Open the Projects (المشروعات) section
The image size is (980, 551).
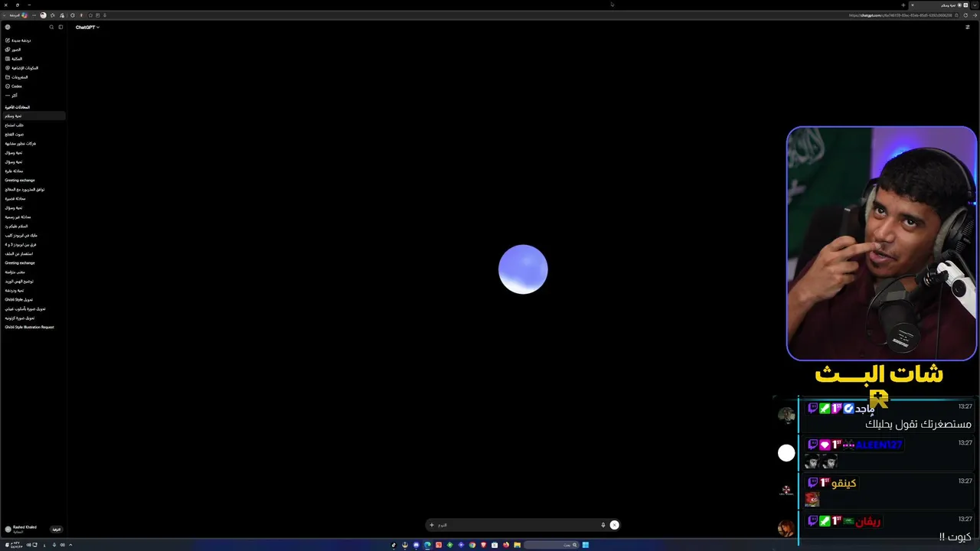pos(16,77)
